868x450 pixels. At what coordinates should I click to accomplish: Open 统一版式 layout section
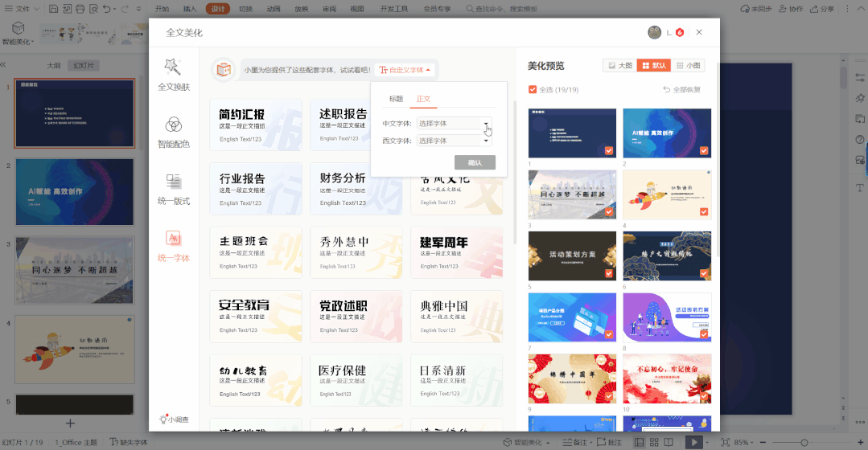(x=173, y=189)
